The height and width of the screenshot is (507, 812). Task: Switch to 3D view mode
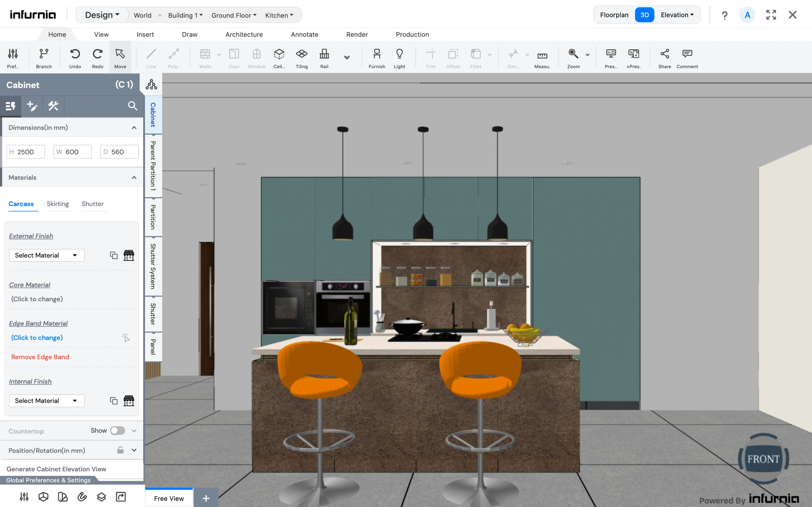[x=644, y=15]
